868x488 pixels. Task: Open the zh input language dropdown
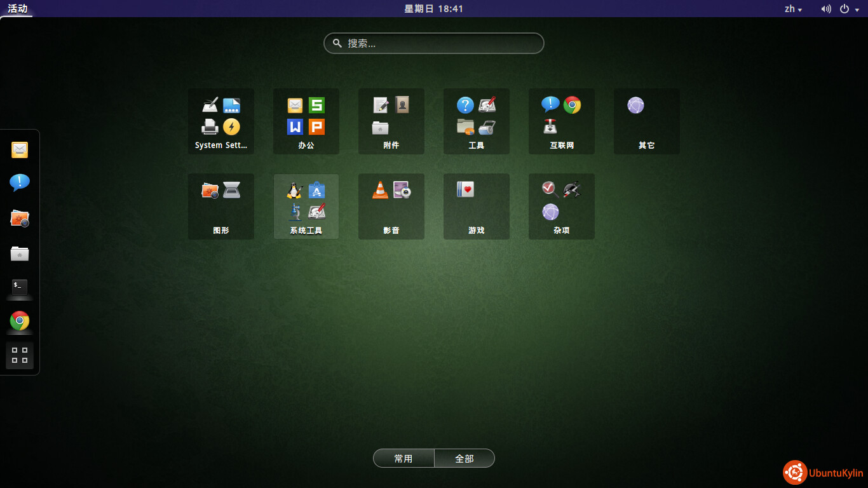coord(793,9)
